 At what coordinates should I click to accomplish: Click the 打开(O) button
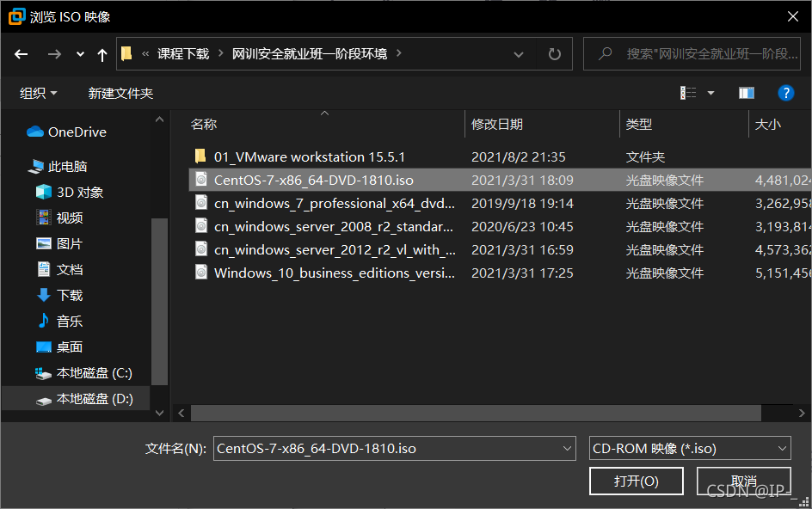click(x=637, y=481)
